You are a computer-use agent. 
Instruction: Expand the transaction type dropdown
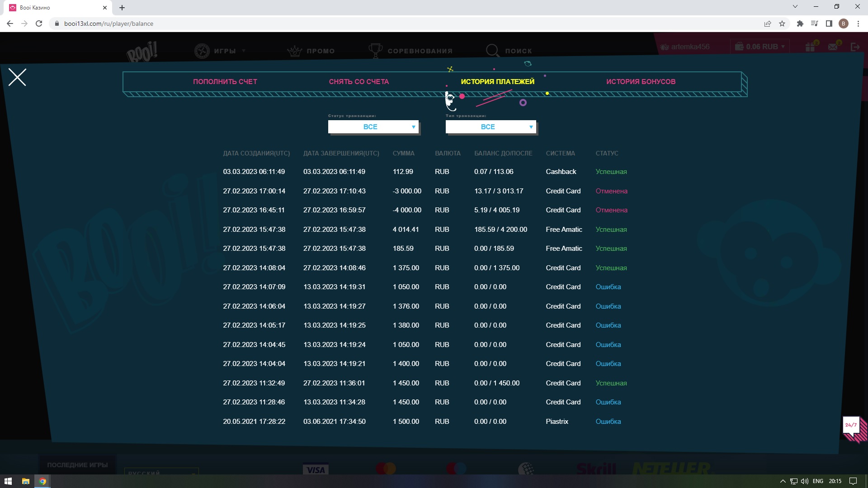(x=491, y=127)
